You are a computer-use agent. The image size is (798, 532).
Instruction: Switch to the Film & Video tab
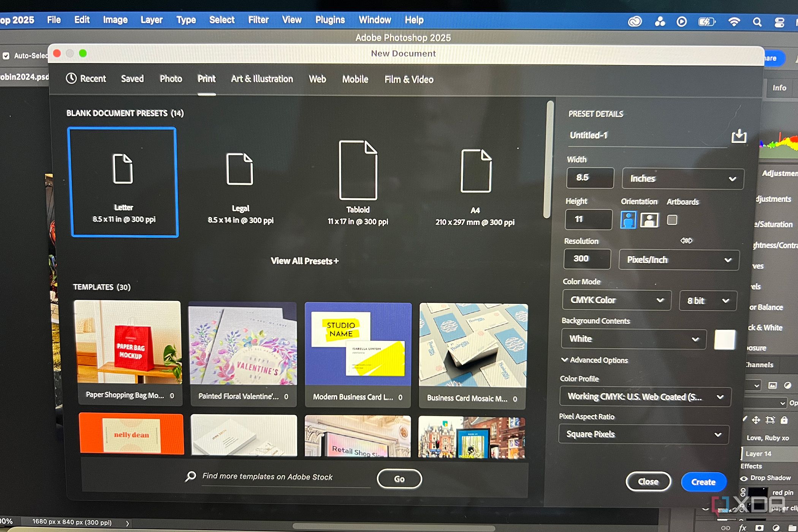(x=408, y=79)
